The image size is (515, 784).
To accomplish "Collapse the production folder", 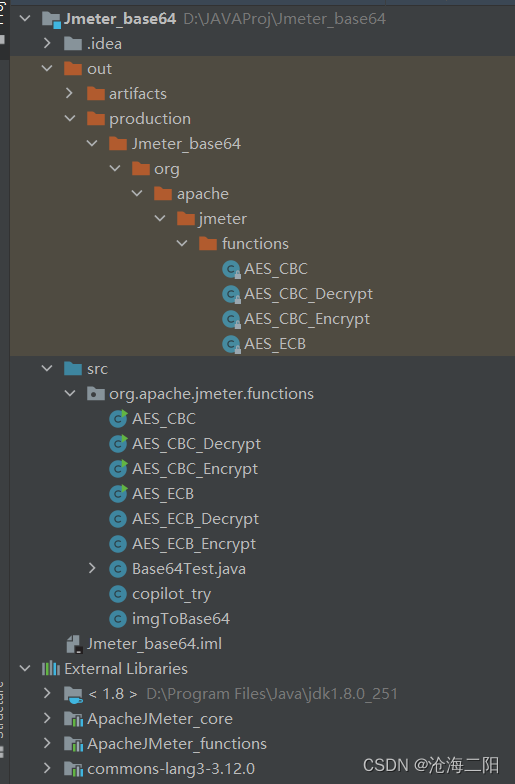I will coord(70,118).
